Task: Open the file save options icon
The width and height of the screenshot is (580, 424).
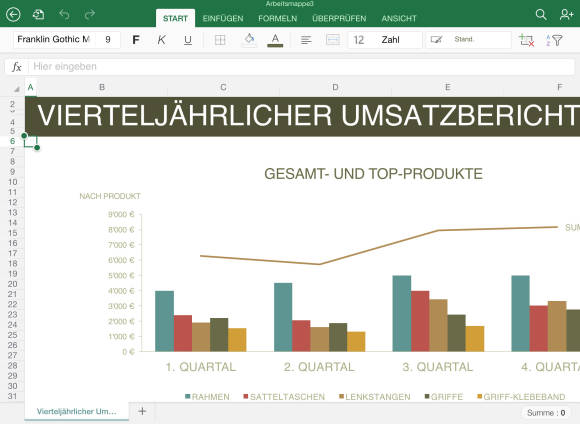Action: [x=38, y=15]
